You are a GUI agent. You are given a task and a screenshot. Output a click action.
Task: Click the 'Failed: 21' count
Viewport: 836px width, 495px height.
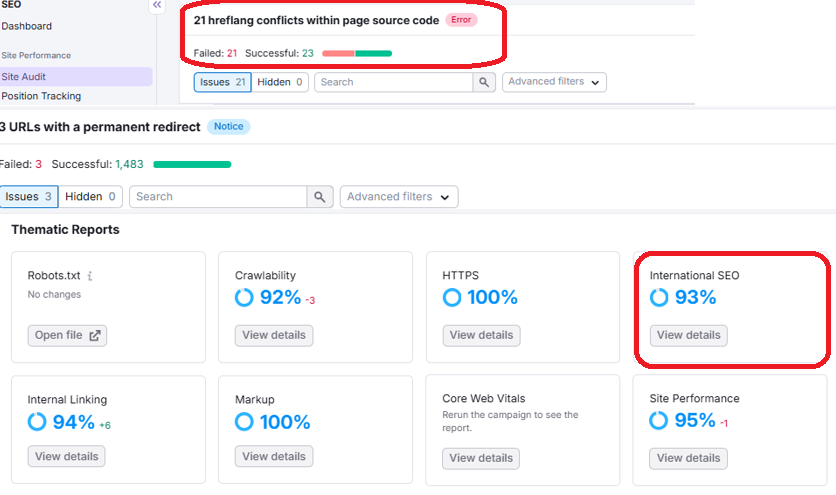(x=215, y=53)
